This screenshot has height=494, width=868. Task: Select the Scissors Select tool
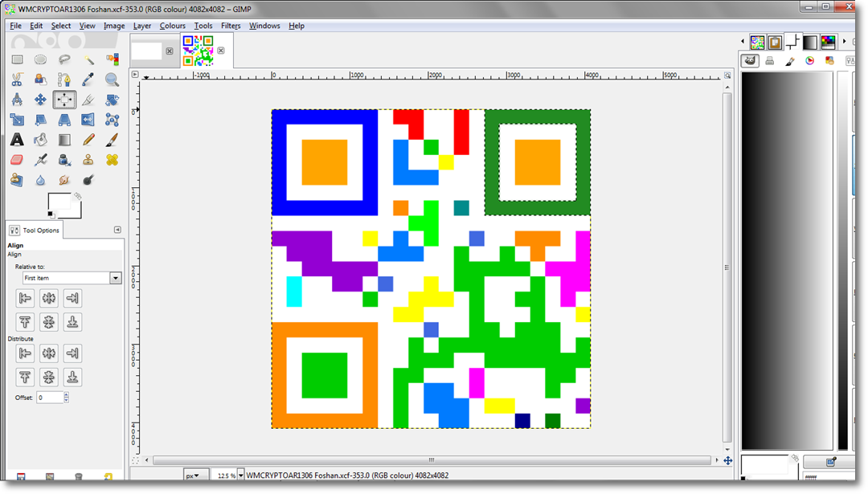tap(17, 80)
